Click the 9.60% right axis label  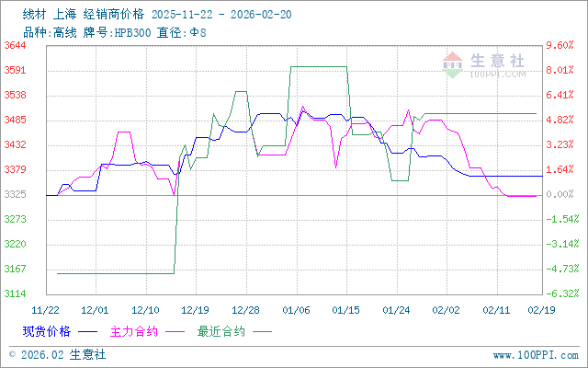pyautogui.click(x=560, y=44)
